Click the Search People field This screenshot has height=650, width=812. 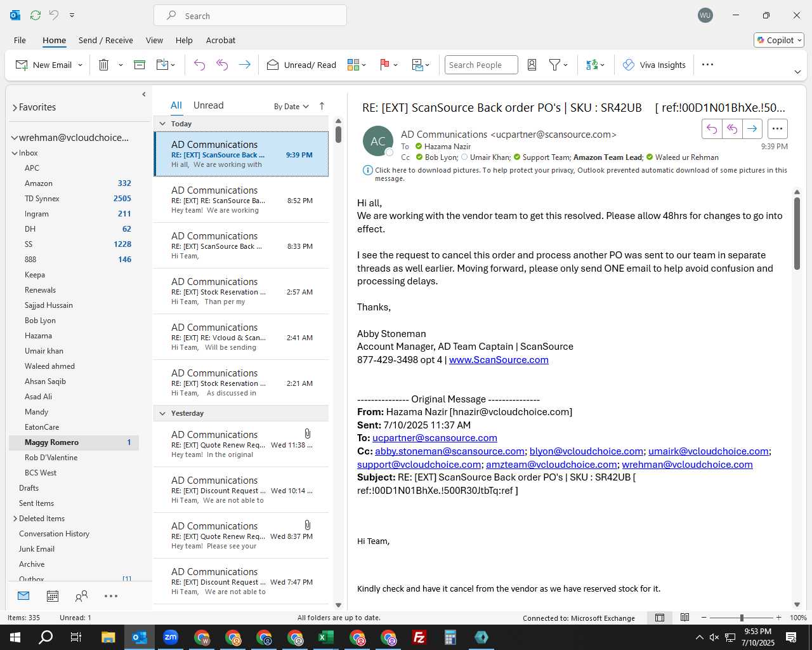click(x=481, y=65)
